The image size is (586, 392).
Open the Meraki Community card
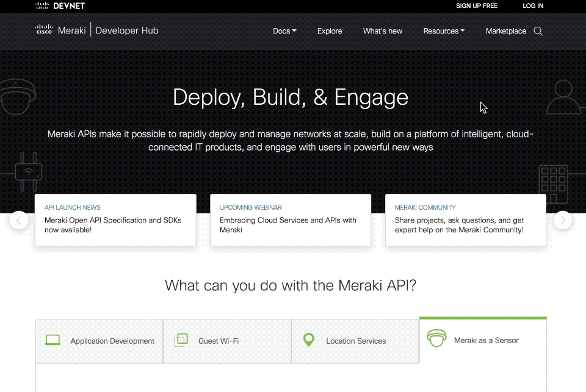[465, 220]
